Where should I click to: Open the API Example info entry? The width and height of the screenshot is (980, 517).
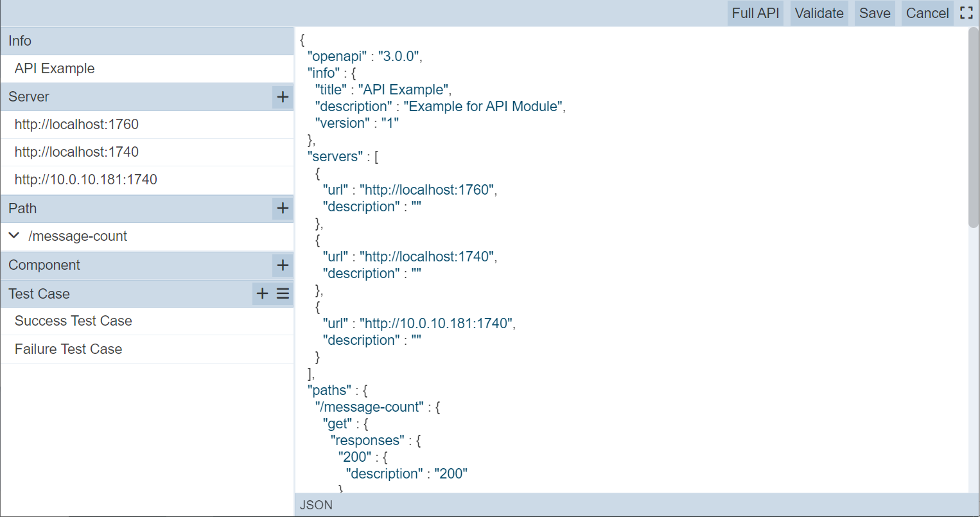tap(55, 69)
